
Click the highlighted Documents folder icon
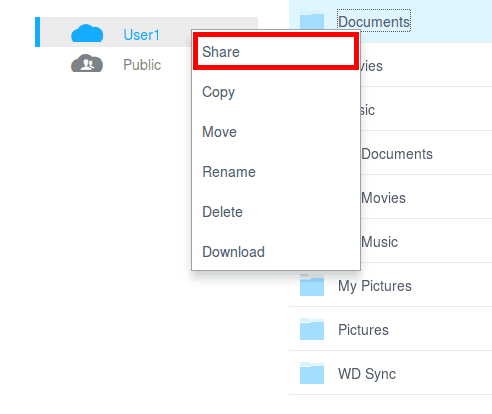pyautogui.click(x=312, y=20)
